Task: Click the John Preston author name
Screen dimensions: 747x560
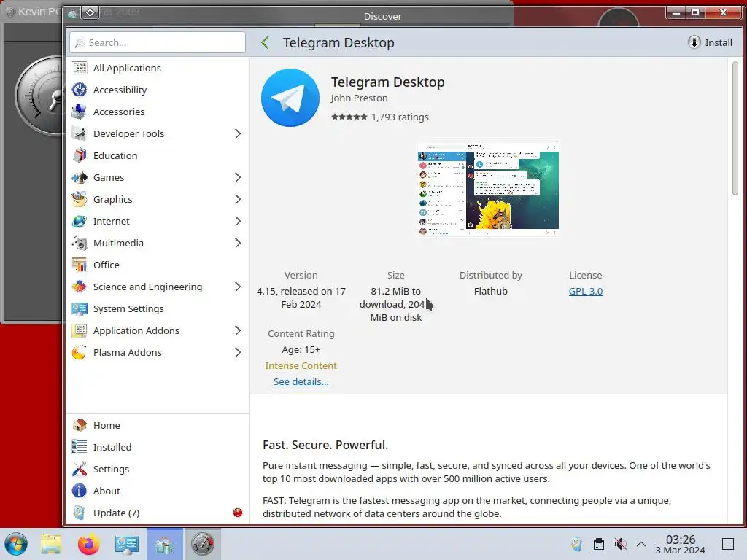Action: [359, 98]
